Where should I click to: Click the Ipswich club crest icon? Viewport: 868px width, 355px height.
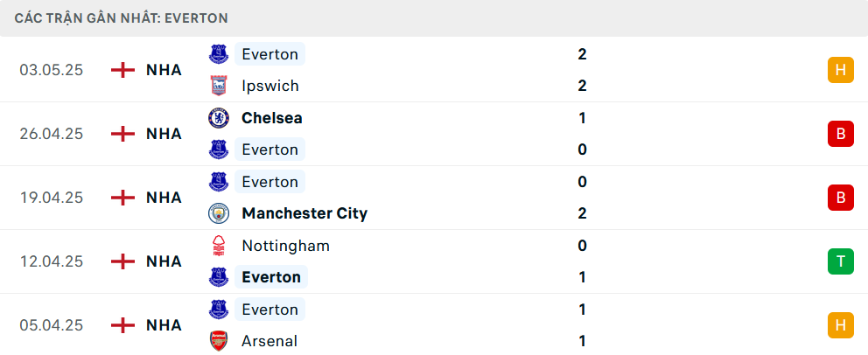pyautogui.click(x=218, y=86)
